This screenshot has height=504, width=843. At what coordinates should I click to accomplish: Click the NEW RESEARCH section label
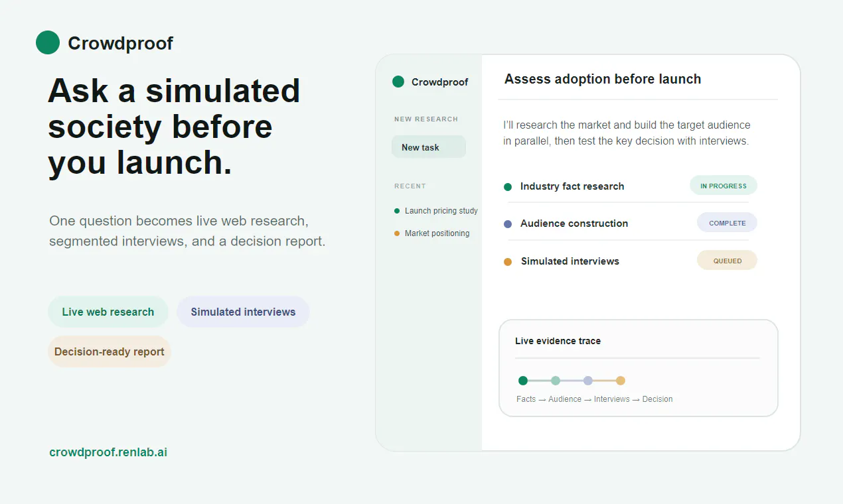click(426, 119)
